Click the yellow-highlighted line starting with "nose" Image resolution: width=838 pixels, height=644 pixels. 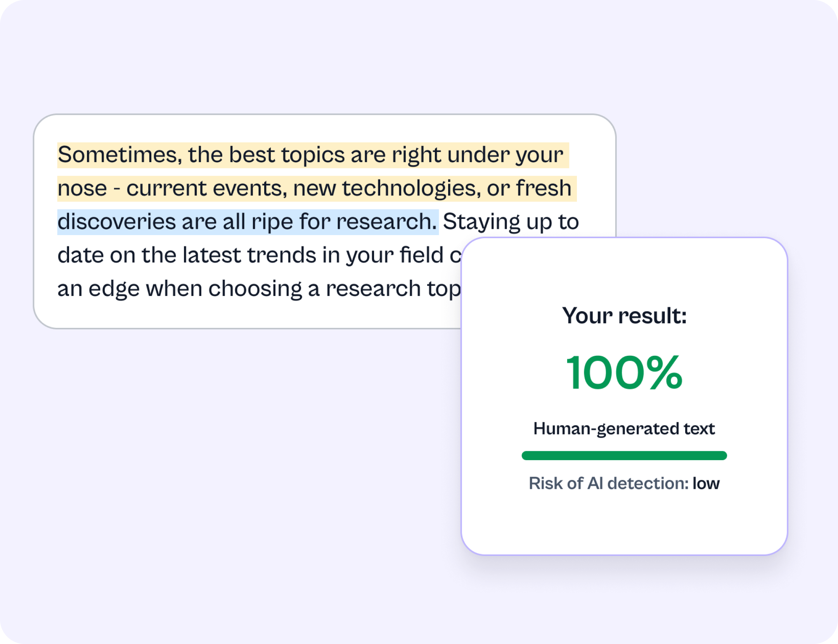click(317, 189)
